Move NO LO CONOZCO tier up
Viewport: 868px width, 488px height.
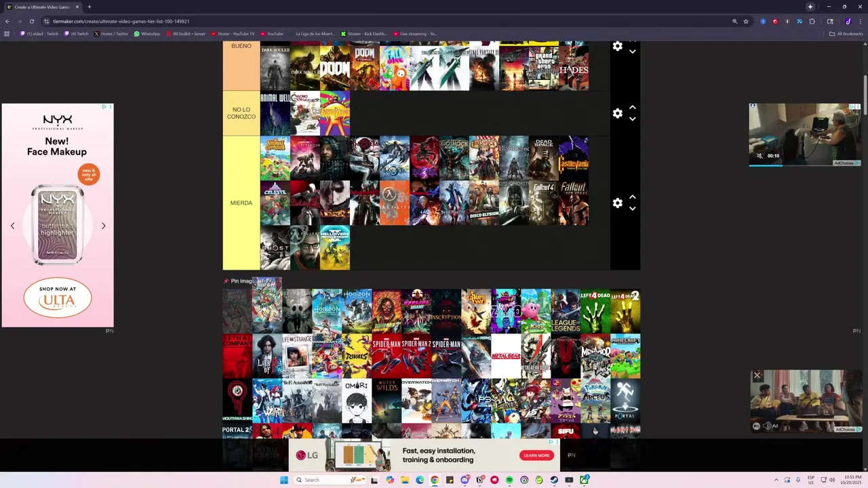pos(632,107)
